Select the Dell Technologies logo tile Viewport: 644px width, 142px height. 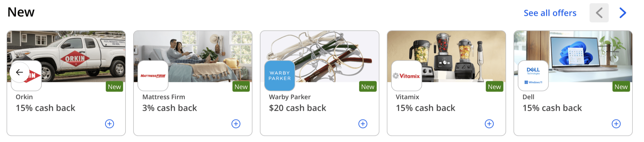(x=533, y=75)
